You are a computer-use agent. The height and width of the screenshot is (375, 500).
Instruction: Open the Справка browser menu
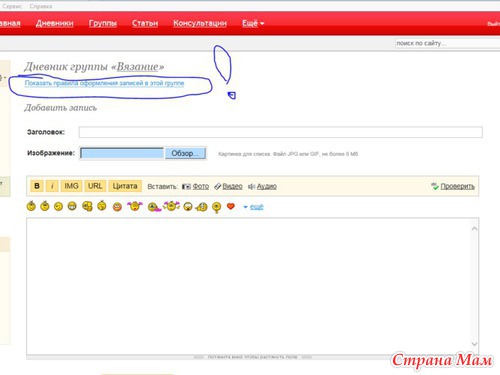[41, 6]
